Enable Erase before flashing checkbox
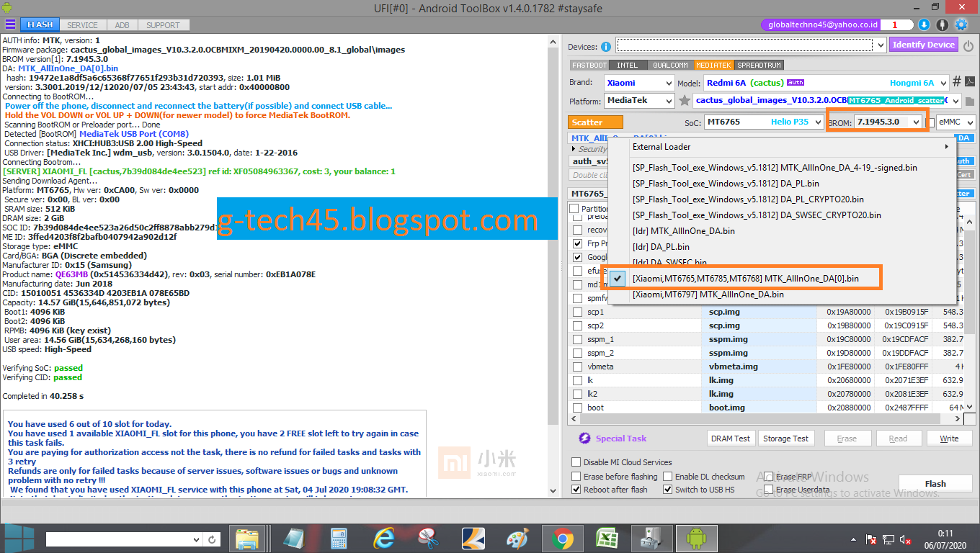The height and width of the screenshot is (553, 980). coord(576,477)
